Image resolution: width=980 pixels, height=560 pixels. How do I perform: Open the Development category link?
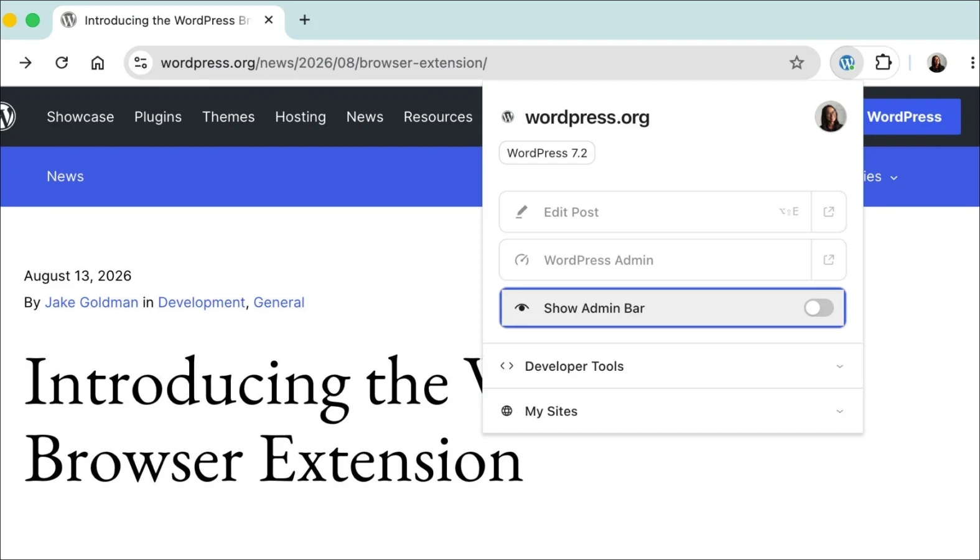201,302
